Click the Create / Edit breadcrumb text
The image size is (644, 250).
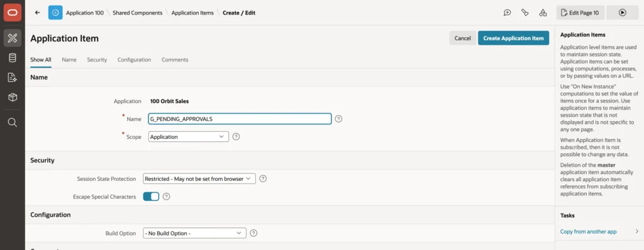pyautogui.click(x=239, y=13)
